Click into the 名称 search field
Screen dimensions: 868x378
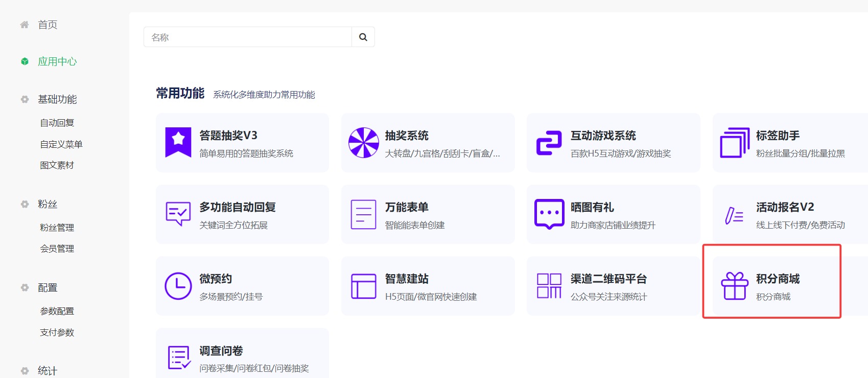(x=248, y=37)
